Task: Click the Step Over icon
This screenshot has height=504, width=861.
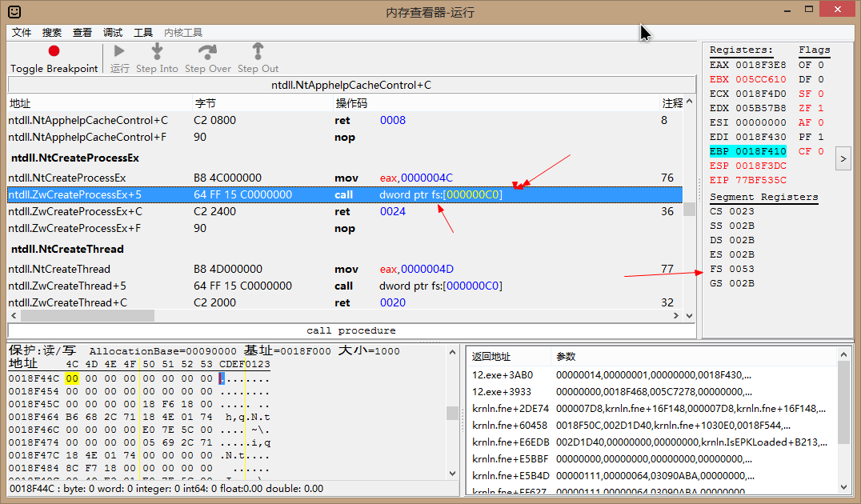Action: (207, 51)
